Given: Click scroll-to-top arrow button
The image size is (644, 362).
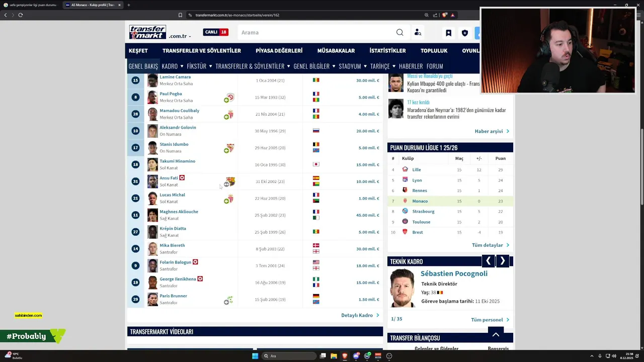Looking at the screenshot, I should [496, 334].
